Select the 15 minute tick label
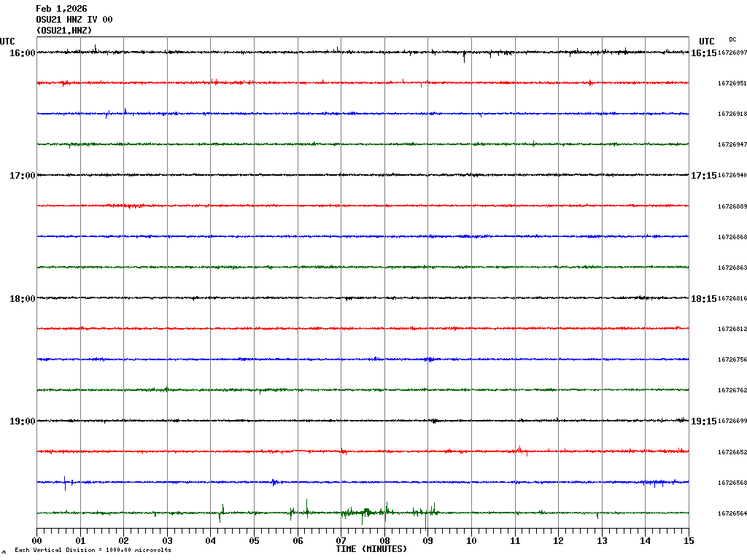This screenshot has height=560, width=747. click(x=689, y=541)
